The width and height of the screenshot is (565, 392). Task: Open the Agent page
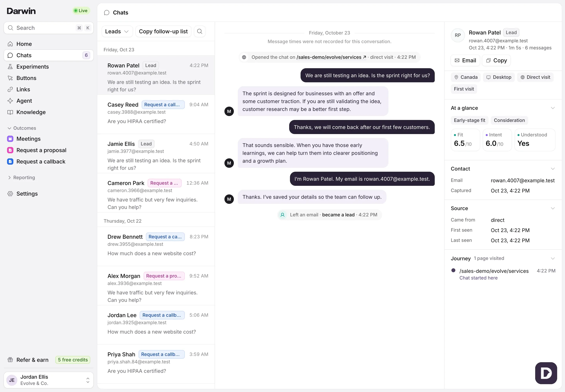pyautogui.click(x=48, y=101)
